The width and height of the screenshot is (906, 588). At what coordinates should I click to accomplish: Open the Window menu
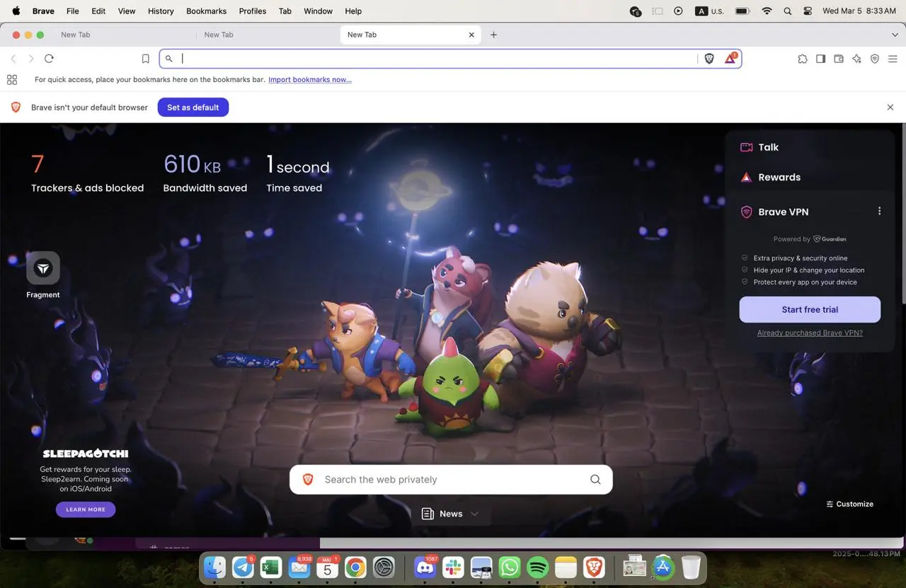click(x=318, y=11)
